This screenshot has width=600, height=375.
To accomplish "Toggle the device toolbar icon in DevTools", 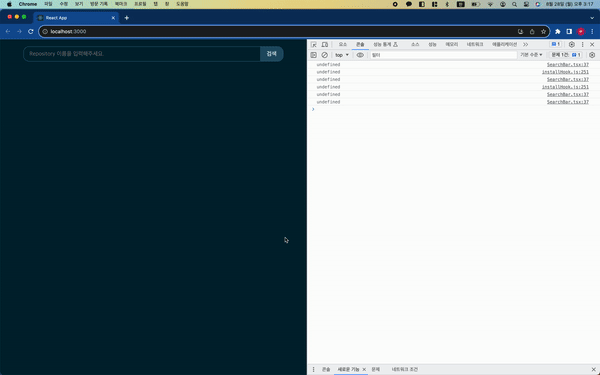I will [324, 45].
